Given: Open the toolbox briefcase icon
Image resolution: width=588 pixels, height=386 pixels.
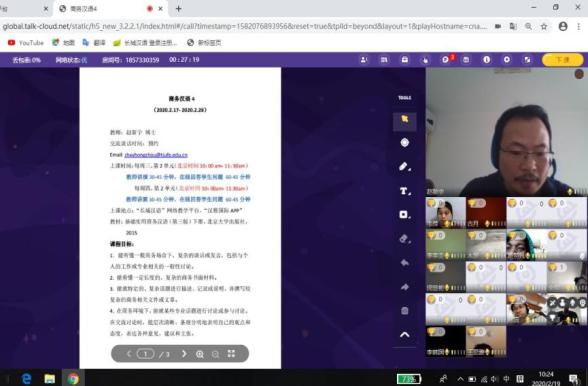Looking at the screenshot, I should click(x=405, y=60).
